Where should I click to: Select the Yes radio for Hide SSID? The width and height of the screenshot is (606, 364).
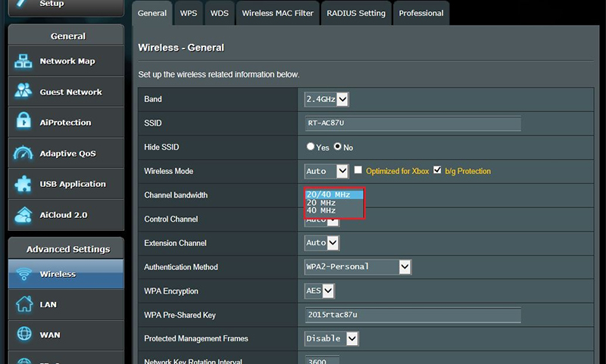[311, 146]
